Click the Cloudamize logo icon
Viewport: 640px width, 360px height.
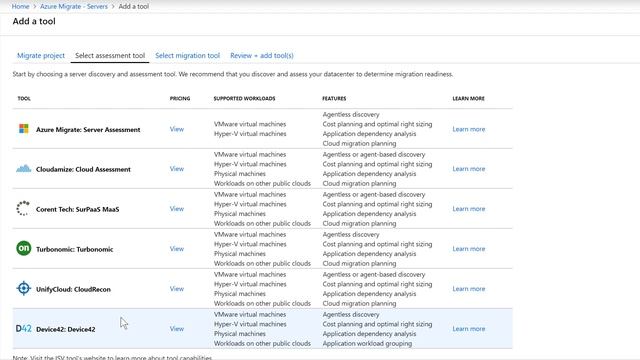tap(24, 169)
